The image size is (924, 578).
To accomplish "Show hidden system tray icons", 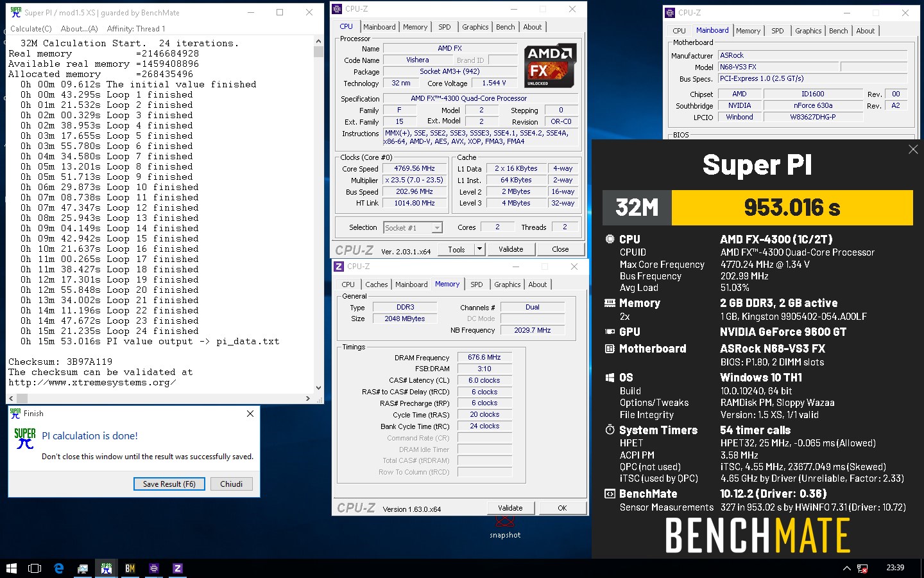I will tap(846, 568).
